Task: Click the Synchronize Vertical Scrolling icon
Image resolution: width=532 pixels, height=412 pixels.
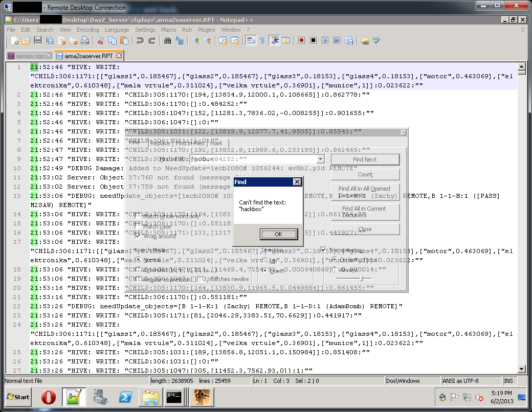Action: [x=223, y=41]
